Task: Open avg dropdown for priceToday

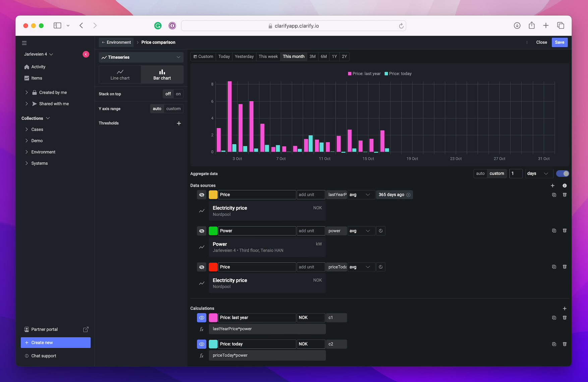Action: [361, 267]
